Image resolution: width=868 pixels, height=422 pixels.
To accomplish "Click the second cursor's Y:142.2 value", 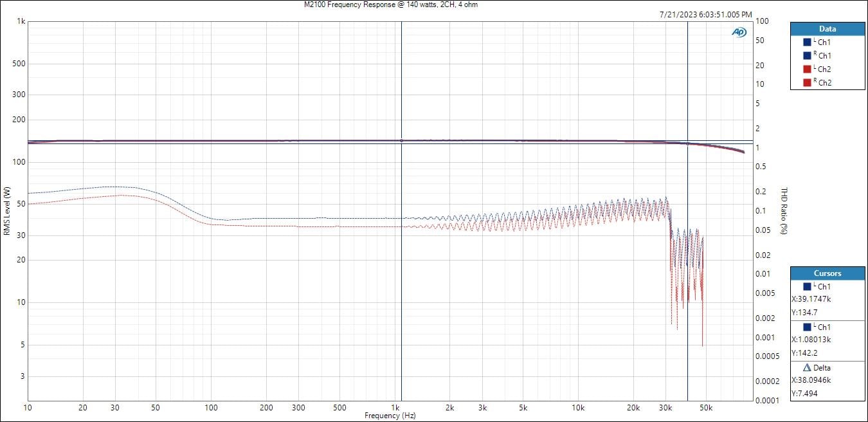I will click(x=804, y=353).
